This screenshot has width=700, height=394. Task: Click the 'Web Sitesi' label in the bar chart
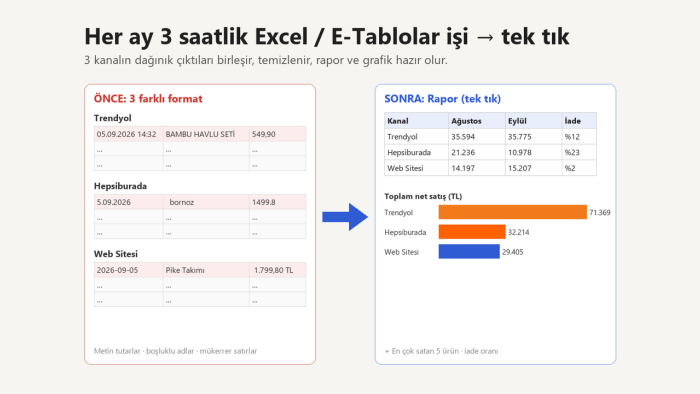[x=402, y=252]
